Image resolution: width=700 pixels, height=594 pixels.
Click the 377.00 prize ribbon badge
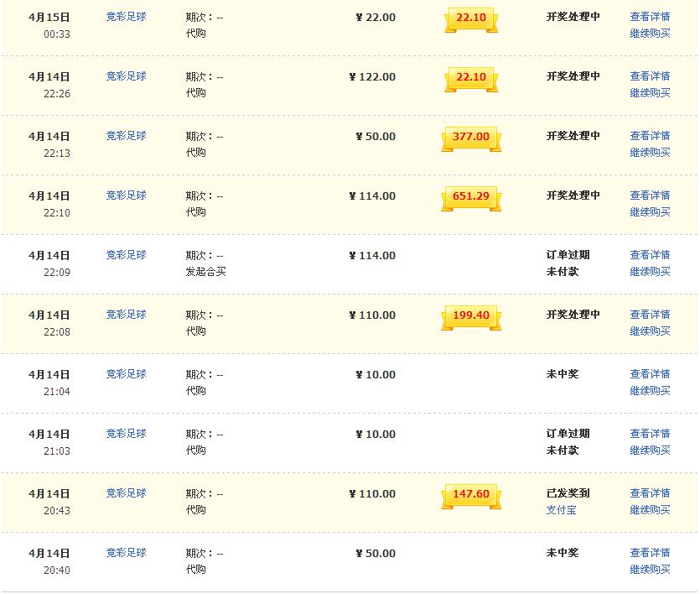click(x=470, y=137)
